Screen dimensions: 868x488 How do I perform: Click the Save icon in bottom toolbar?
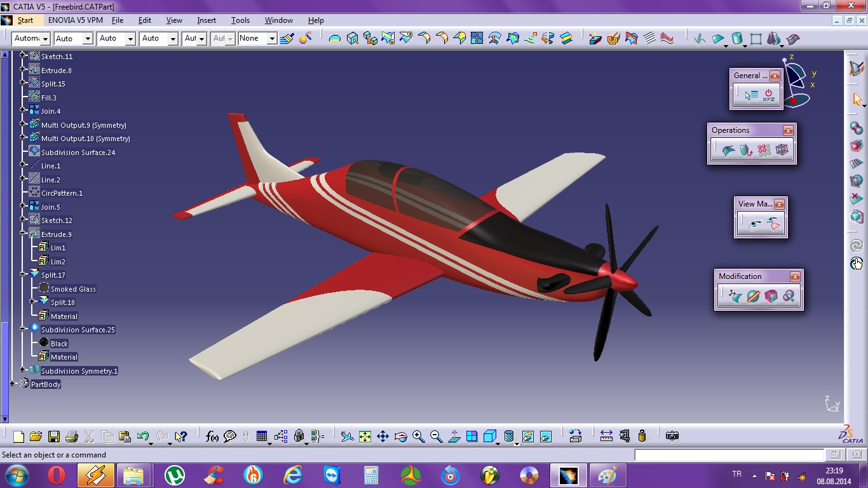tap(54, 436)
